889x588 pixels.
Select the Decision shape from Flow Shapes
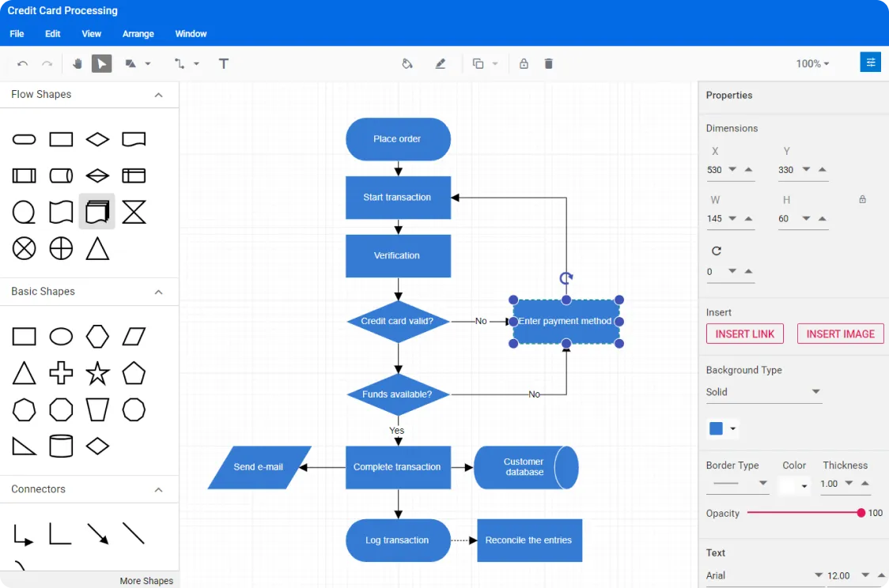click(x=97, y=139)
